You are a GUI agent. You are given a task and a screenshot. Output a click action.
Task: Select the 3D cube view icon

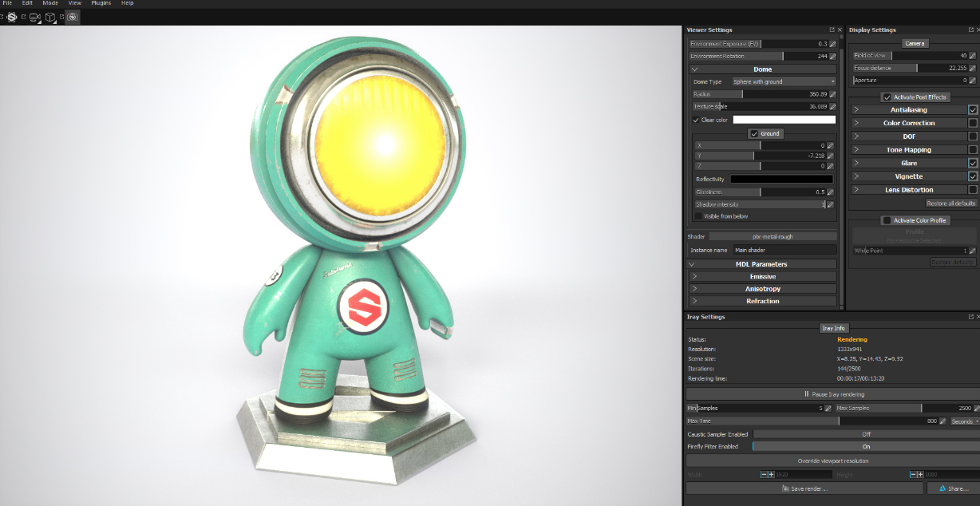pos(50,17)
